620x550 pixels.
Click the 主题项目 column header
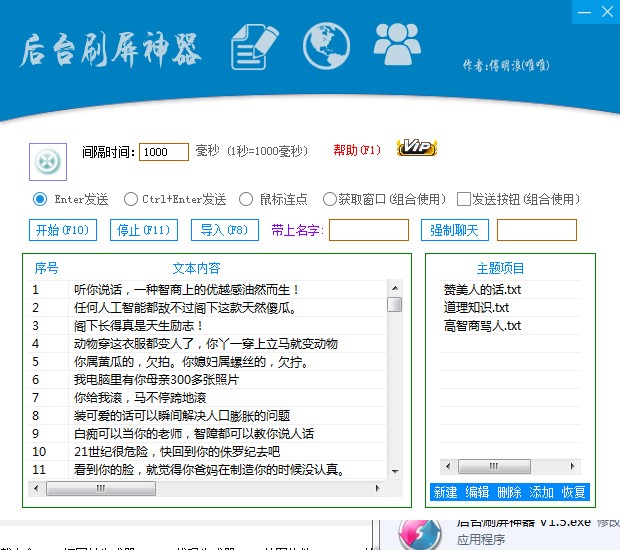coord(501,268)
